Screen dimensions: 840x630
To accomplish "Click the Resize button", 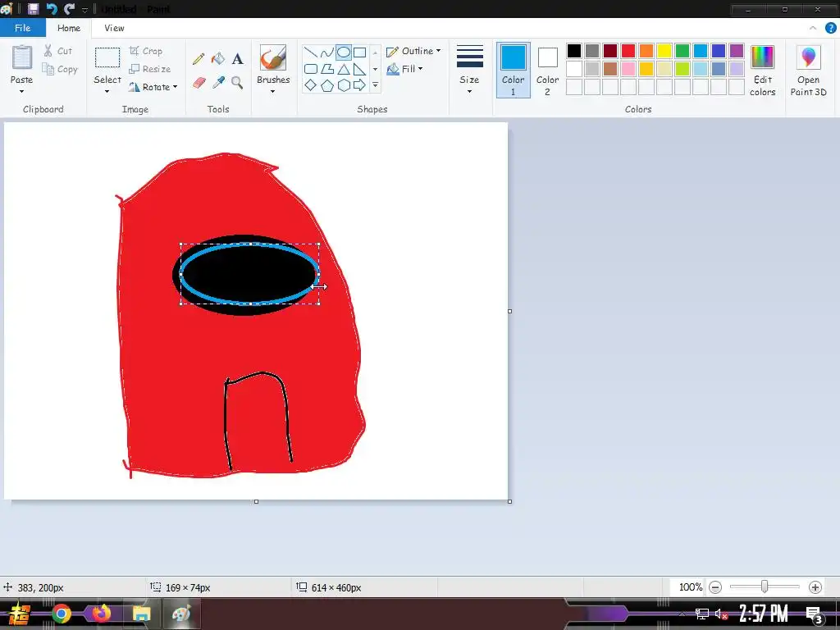I will pyautogui.click(x=149, y=69).
